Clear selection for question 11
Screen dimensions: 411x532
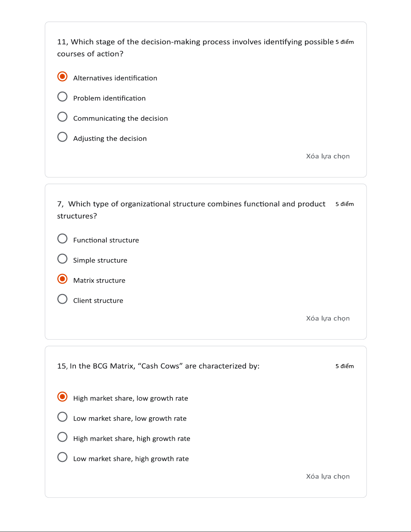point(327,156)
